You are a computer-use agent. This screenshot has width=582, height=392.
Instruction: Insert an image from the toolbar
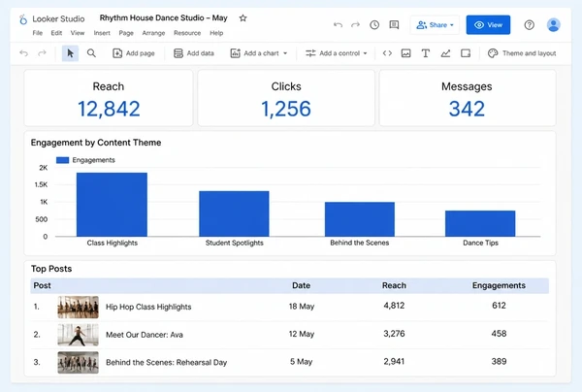coord(406,53)
